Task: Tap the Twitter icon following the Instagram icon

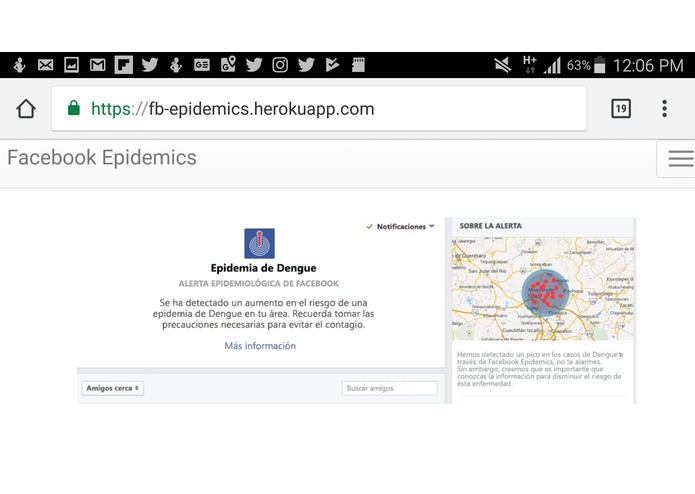Action: pyautogui.click(x=306, y=65)
